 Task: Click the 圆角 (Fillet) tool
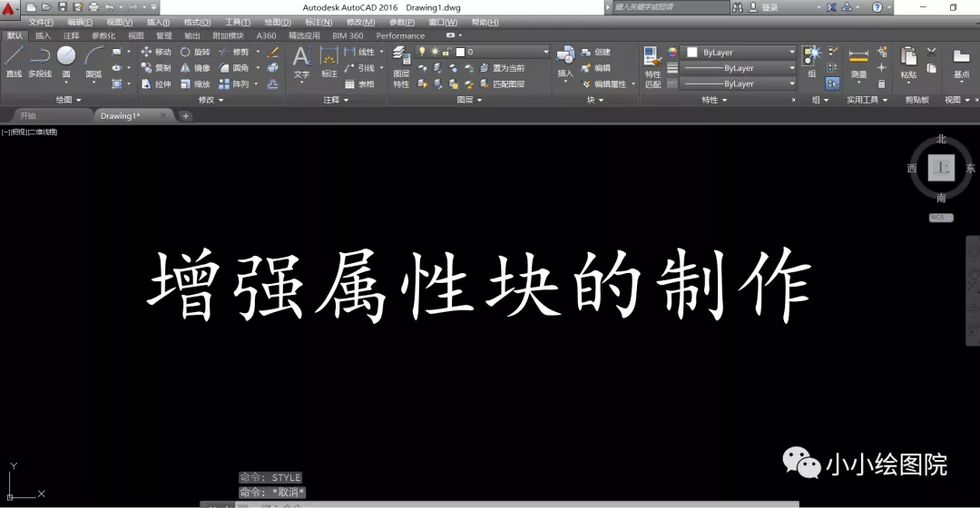pos(234,67)
